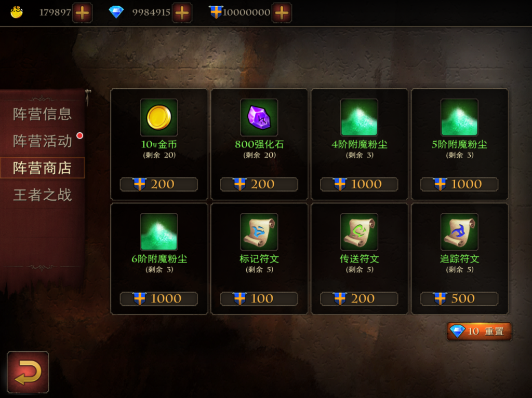Buy 标记符文 with the 100 price button
This screenshot has width=532, height=398.
259,299
